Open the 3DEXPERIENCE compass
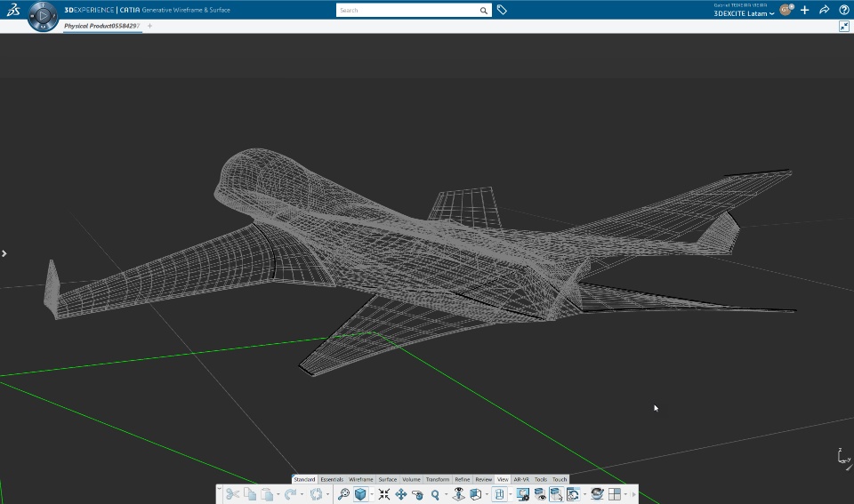 (43, 16)
